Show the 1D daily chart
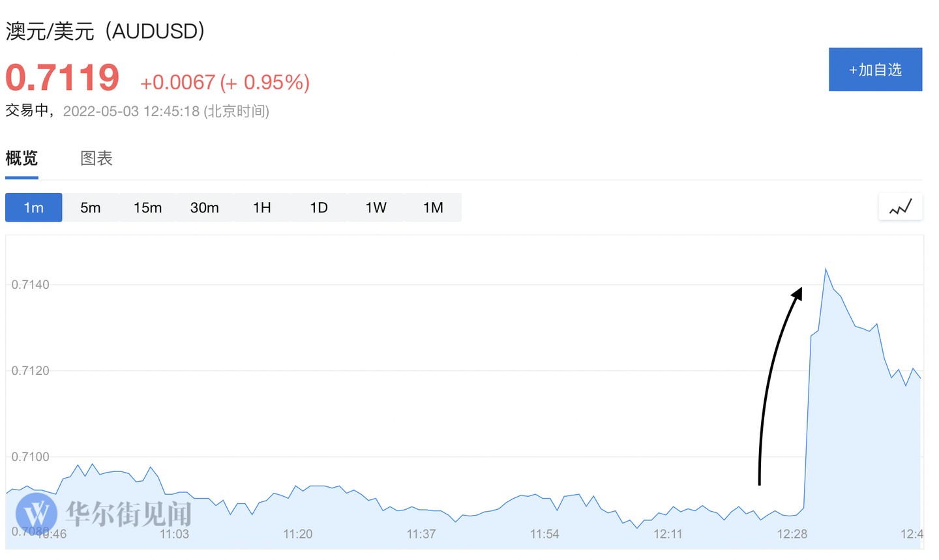Image resolution: width=939 pixels, height=560 pixels. click(319, 207)
